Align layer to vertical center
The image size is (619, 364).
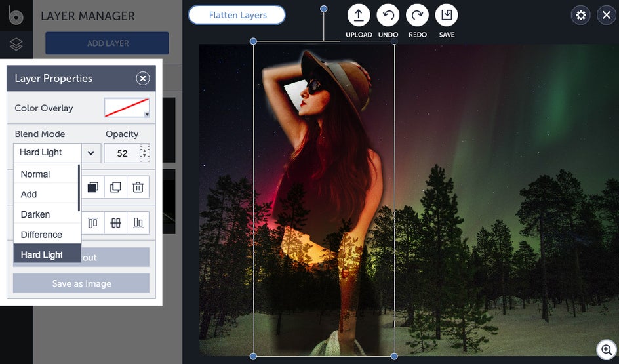tap(115, 223)
